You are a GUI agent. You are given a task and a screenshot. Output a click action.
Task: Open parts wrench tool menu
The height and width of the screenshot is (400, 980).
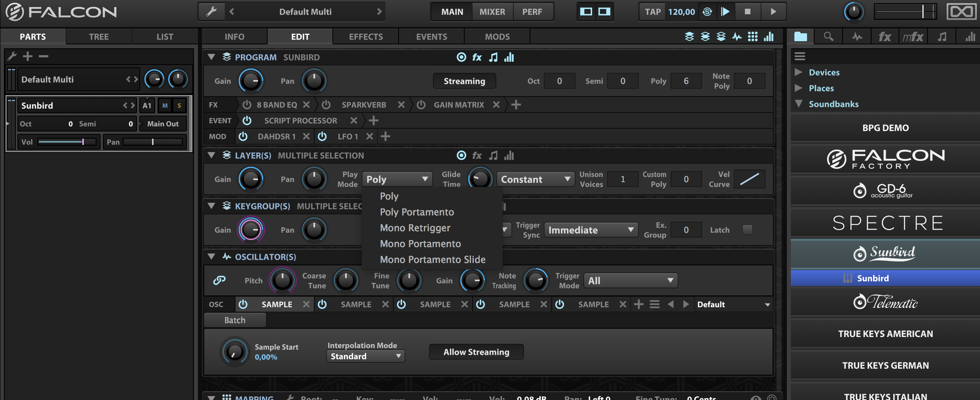pos(12,56)
